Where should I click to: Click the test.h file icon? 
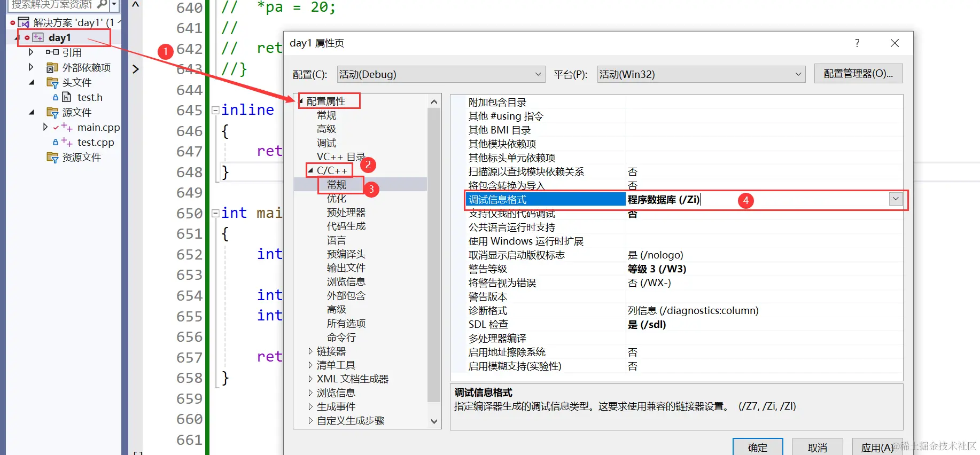click(66, 97)
